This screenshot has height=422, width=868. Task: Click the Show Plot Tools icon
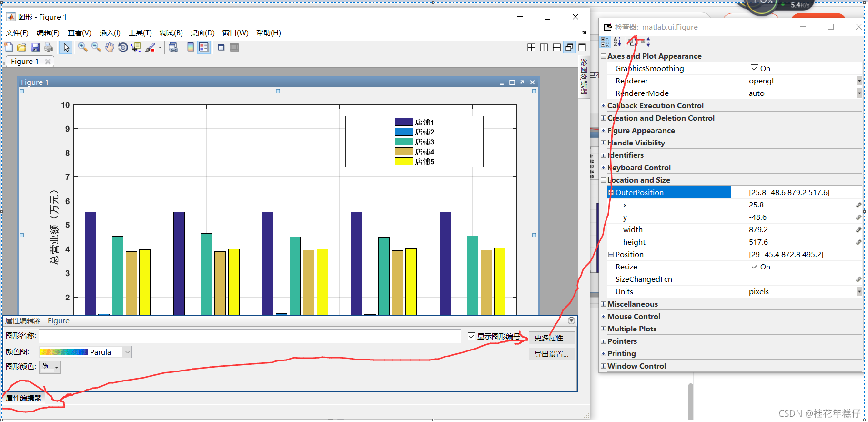coord(234,47)
